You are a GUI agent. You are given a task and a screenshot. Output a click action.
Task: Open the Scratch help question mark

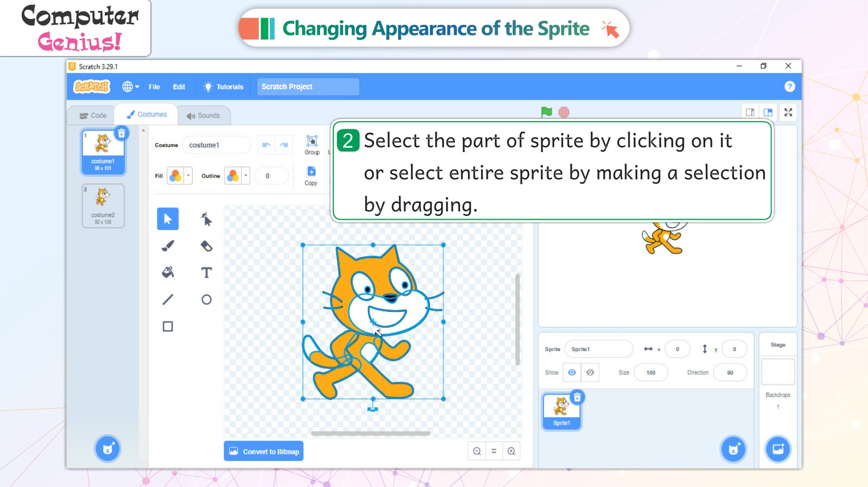(789, 87)
